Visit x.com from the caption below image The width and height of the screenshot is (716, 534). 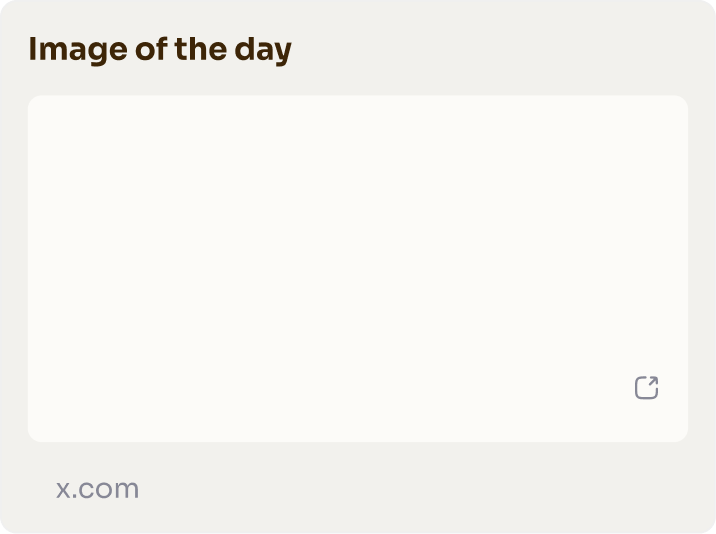97,489
